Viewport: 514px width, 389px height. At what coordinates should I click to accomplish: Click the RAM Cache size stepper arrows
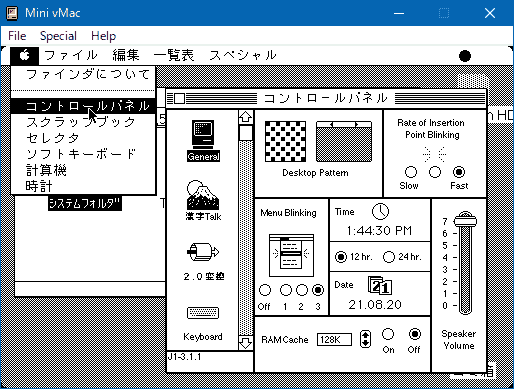366,339
